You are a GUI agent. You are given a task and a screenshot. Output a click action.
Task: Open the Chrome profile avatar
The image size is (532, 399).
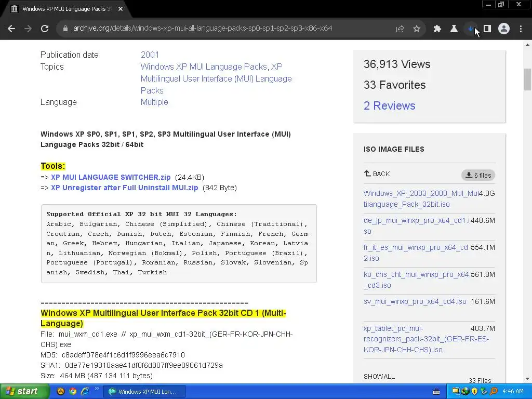tap(504, 29)
